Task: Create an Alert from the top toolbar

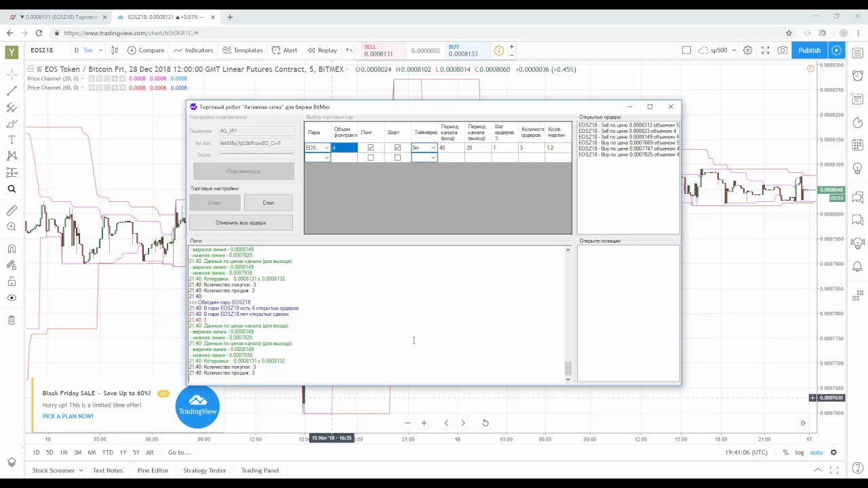Action: pyautogui.click(x=285, y=50)
